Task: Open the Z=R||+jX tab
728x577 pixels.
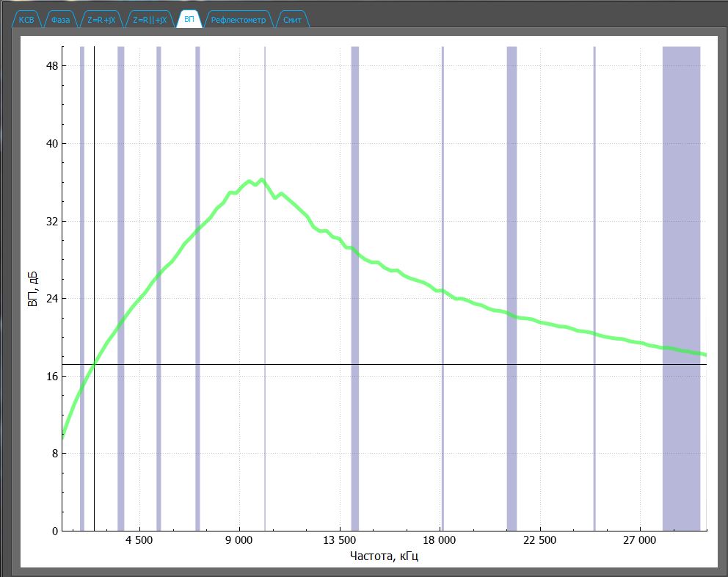Action: [150, 21]
